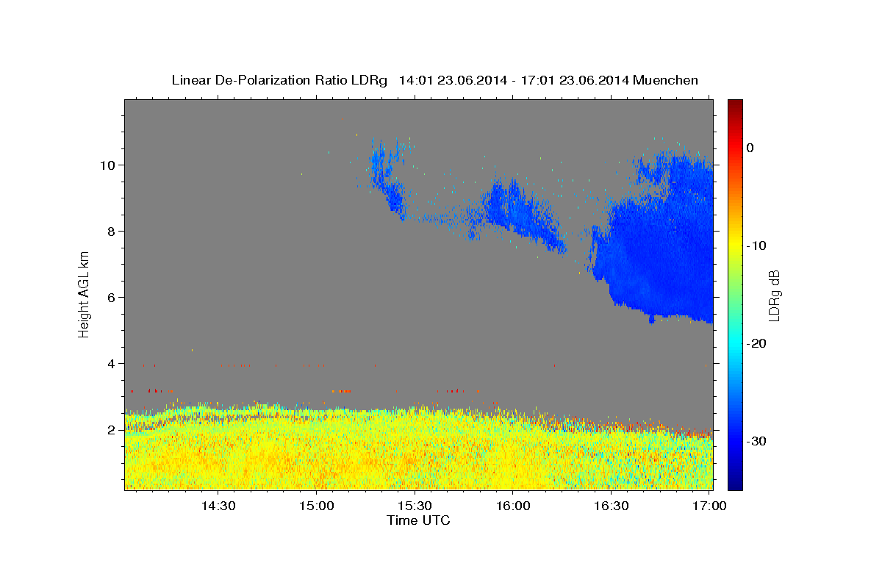Click the height tick label 10

point(109,165)
